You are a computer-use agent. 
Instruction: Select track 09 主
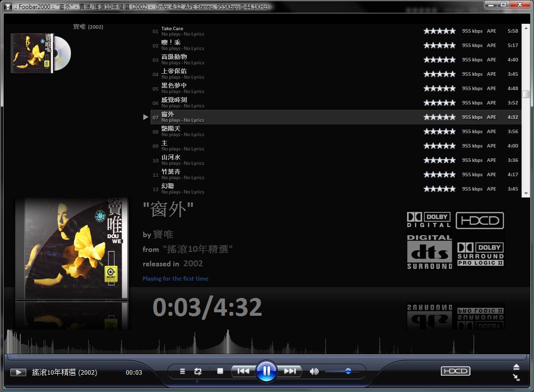pos(335,146)
